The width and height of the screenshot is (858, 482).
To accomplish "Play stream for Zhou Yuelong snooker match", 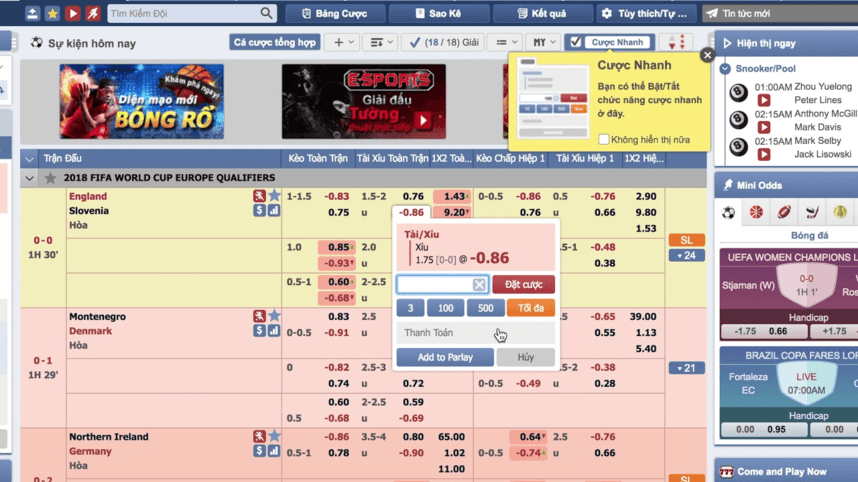I will [x=764, y=101].
